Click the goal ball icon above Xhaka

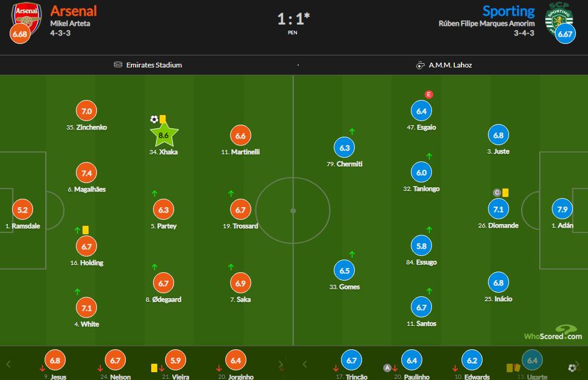pos(154,119)
